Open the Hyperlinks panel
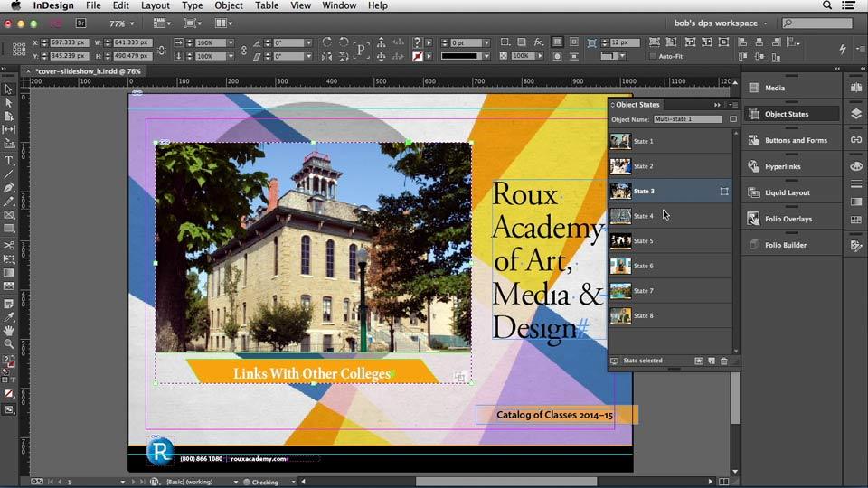This screenshot has width=868, height=488. pyautogui.click(x=792, y=166)
